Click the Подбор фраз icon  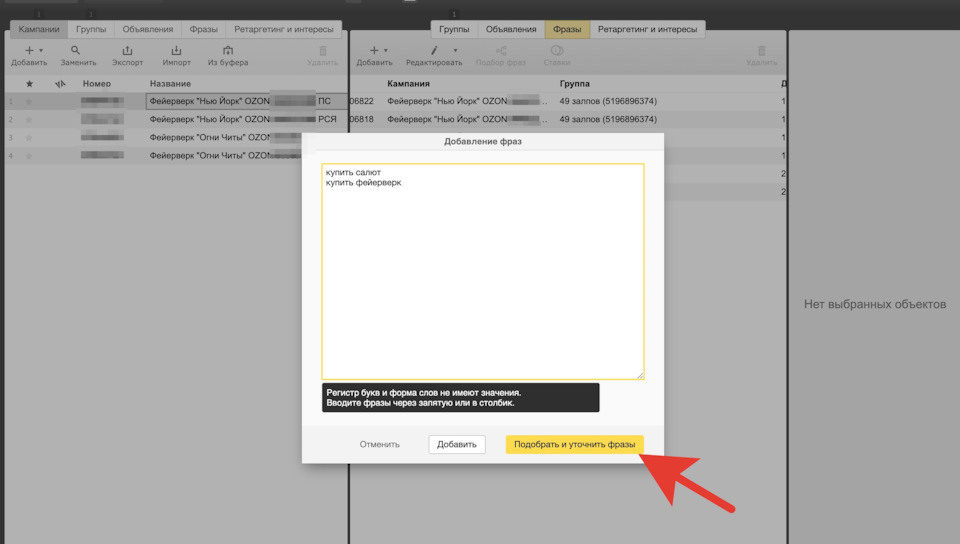click(501, 50)
